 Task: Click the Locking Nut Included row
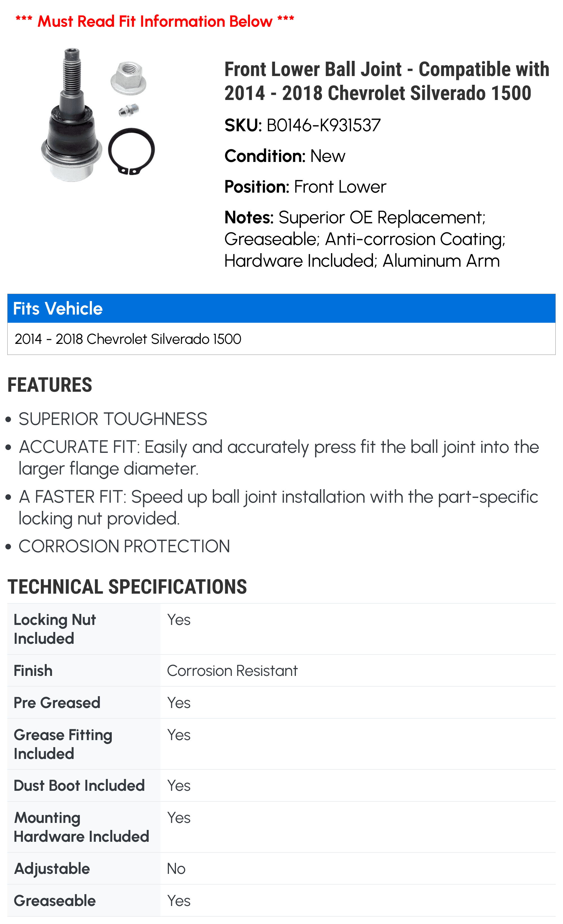tap(281, 629)
